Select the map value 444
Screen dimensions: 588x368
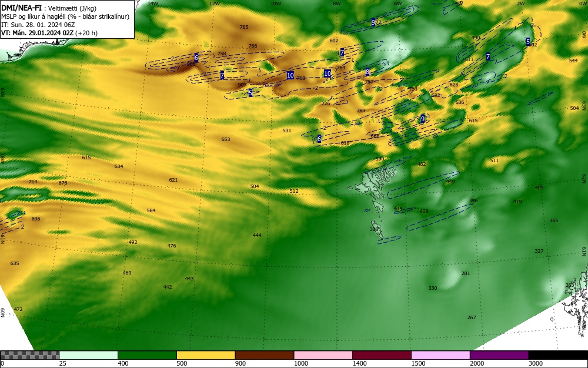256,235
